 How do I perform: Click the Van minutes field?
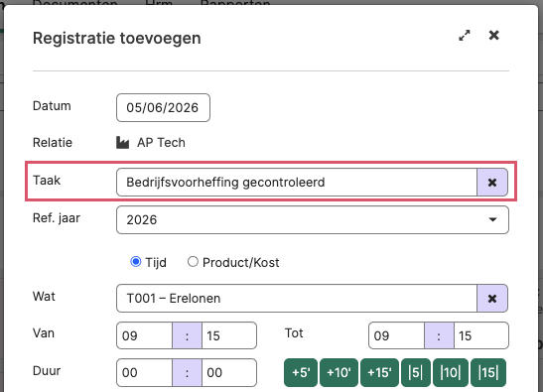(x=229, y=335)
